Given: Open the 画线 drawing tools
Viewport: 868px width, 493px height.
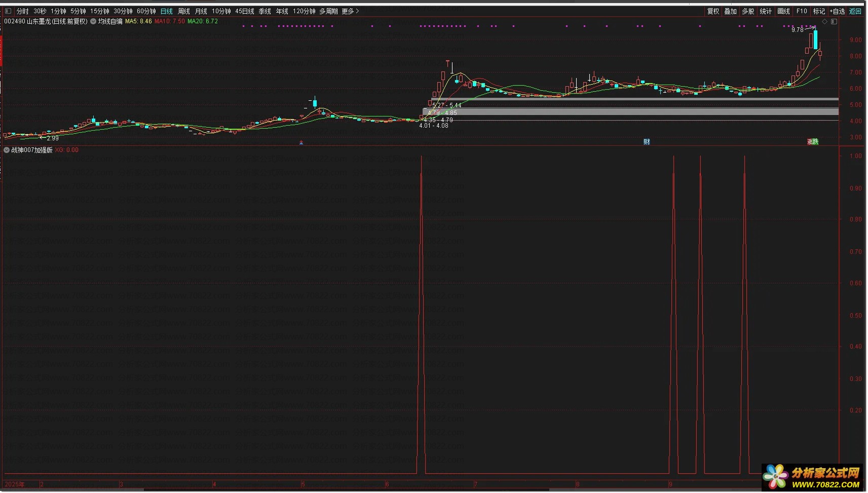Looking at the screenshot, I should pos(783,11).
